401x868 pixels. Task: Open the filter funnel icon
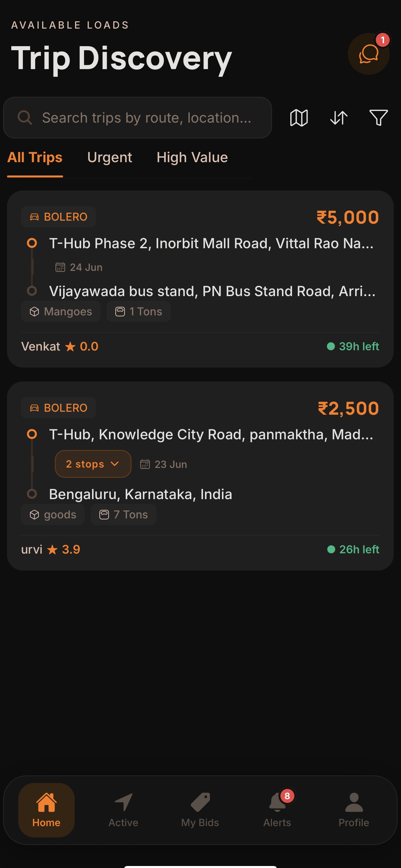(378, 118)
